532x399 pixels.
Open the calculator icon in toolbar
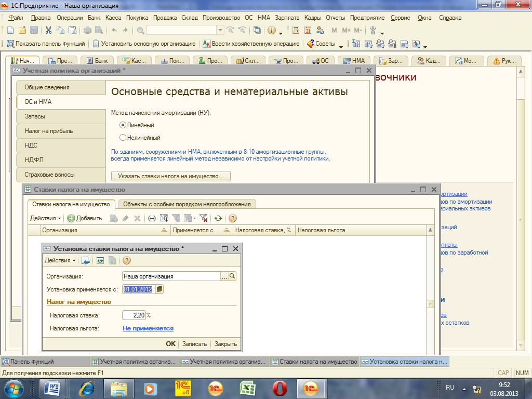pyautogui.click(x=296, y=30)
